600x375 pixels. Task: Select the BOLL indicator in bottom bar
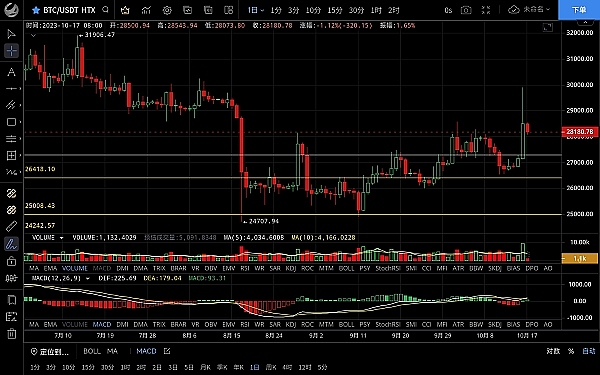(x=92, y=351)
